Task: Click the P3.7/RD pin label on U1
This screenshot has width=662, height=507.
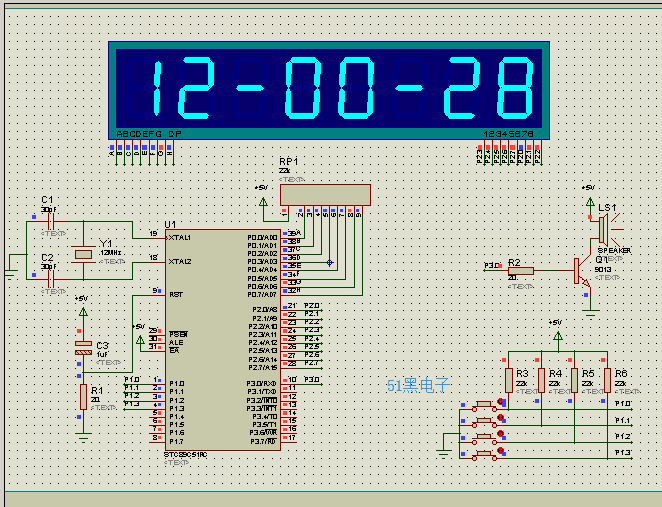Action: point(263,442)
